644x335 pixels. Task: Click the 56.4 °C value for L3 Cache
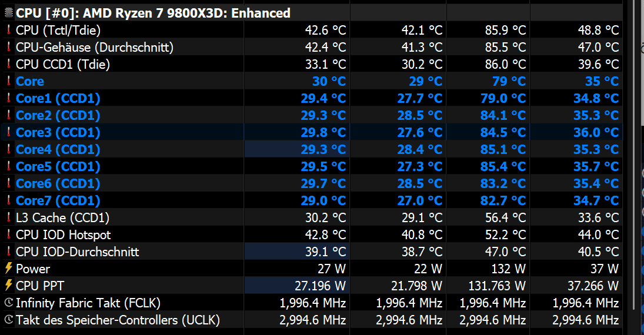click(505, 217)
